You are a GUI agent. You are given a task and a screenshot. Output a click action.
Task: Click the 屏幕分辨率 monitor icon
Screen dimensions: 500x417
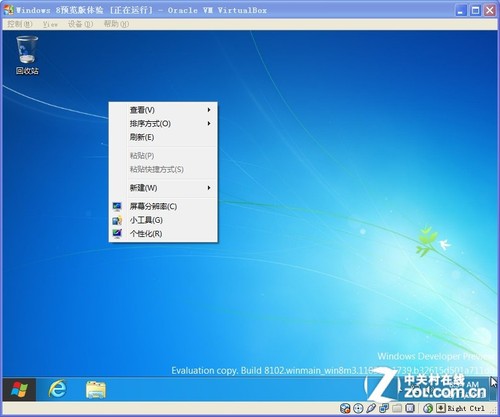pos(117,206)
